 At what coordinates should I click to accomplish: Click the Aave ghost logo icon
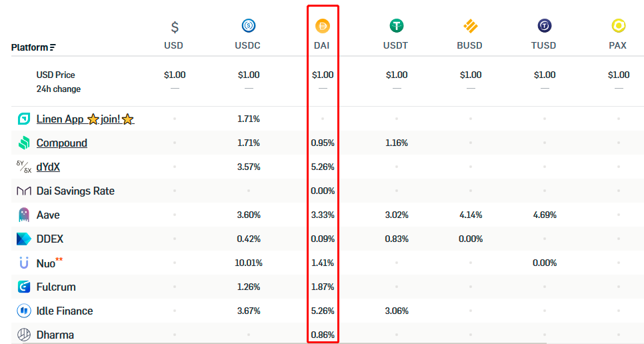(24, 215)
